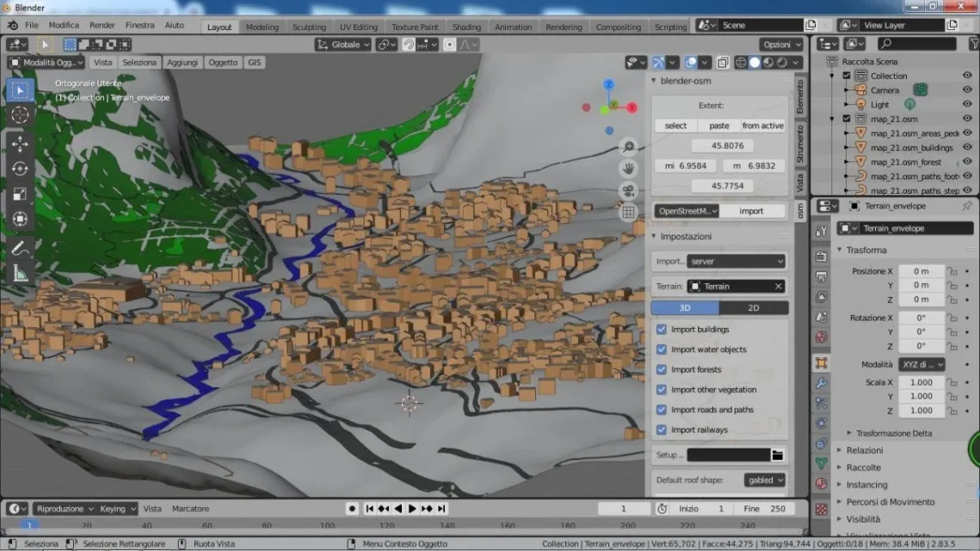The width and height of the screenshot is (980, 551).
Task: Click the Fine end frame field
Action: 766,509
